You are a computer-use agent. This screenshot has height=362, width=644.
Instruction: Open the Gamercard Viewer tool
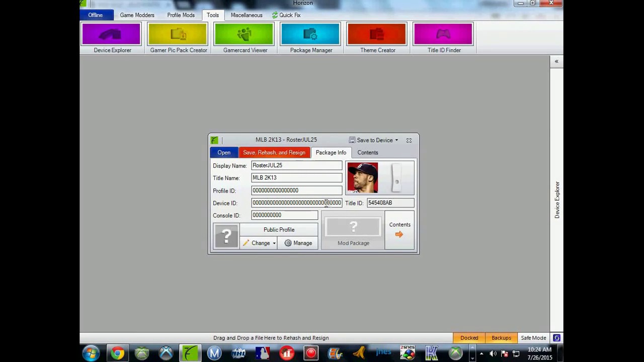pyautogui.click(x=245, y=38)
